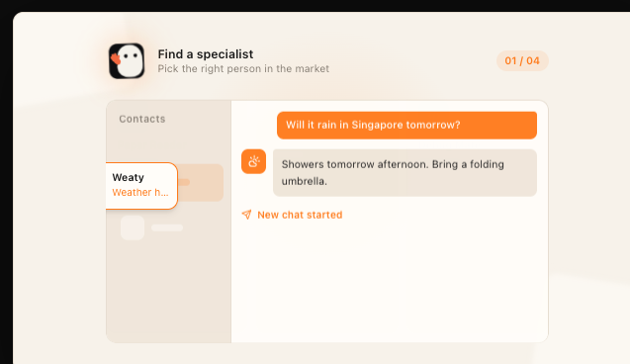Click the word umbrella in the reply
Screen dimensions: 630x364
[305, 182]
